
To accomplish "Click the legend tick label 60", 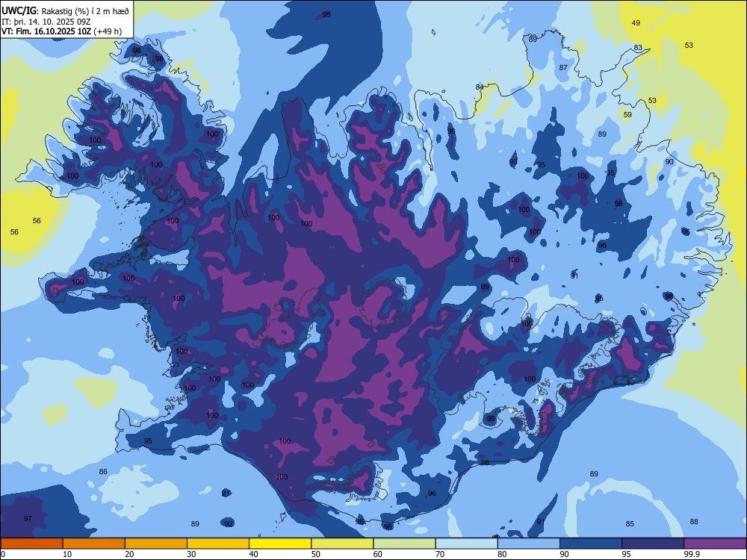I will point(378,554).
